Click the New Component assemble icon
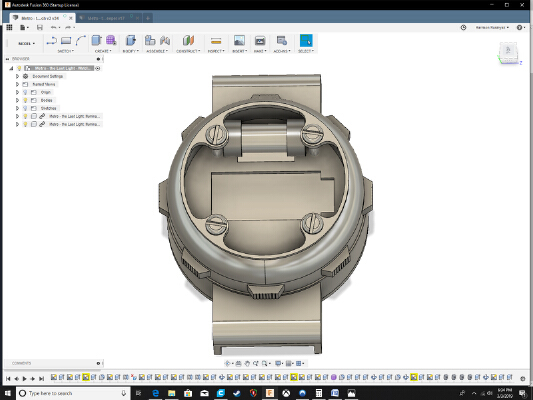This screenshot has height=400, width=533. coord(150,41)
